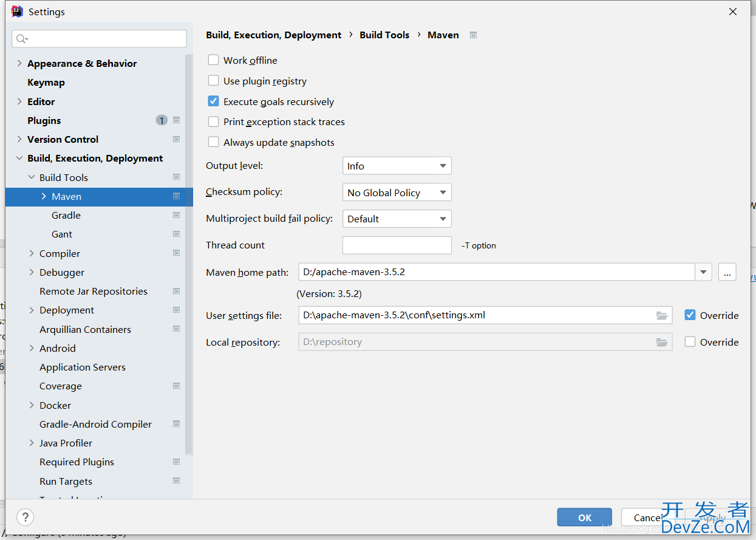This screenshot has width=756, height=540.
Task: Click the Thread count input field
Action: (397, 245)
